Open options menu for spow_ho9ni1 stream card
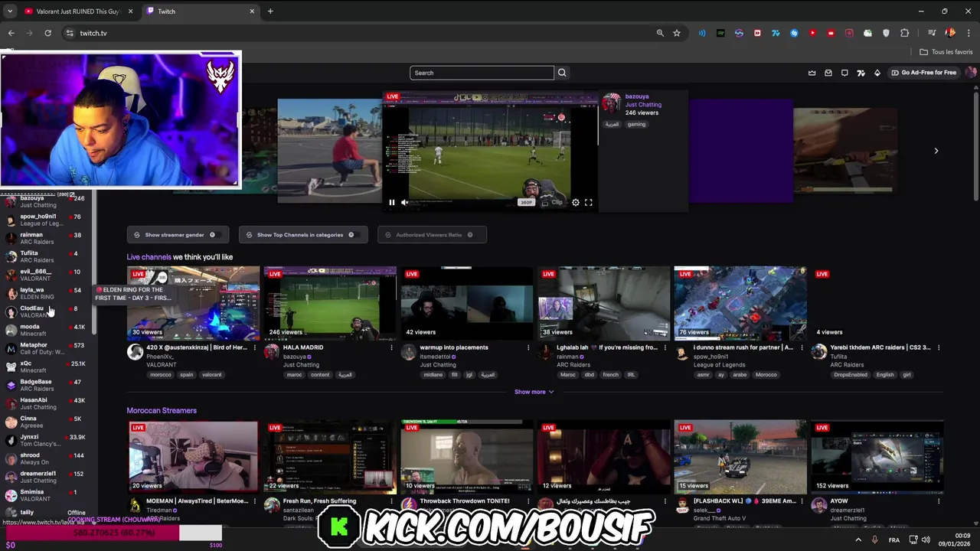 [x=802, y=347]
